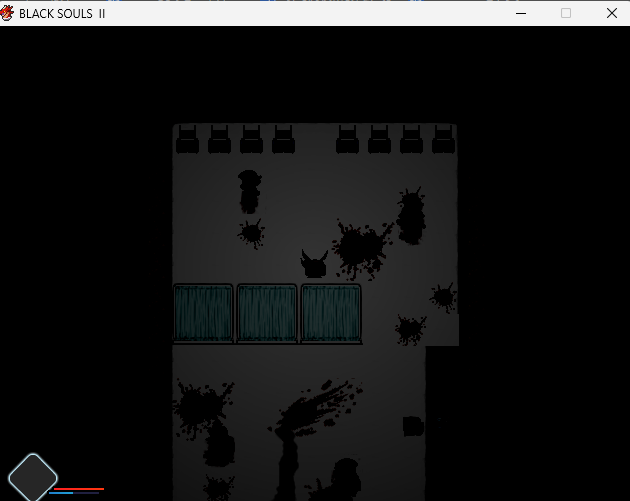
Task: Click the tall dark figure near right wall
Action: (410, 217)
